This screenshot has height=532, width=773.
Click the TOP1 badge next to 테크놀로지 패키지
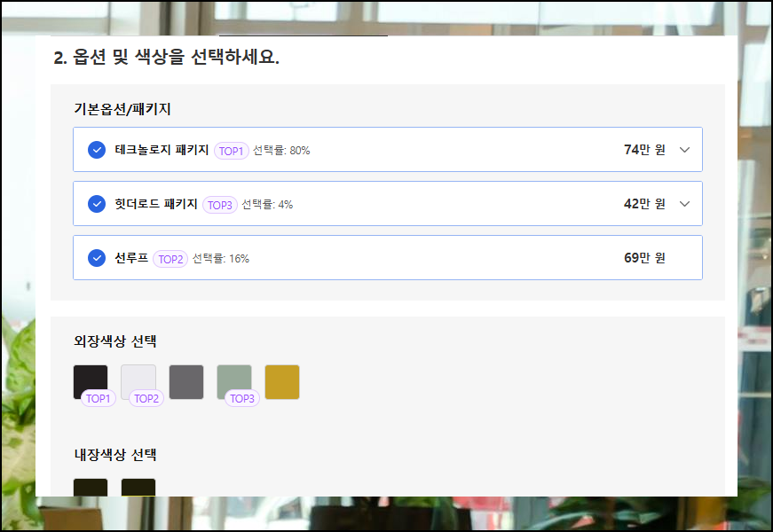[x=232, y=151]
